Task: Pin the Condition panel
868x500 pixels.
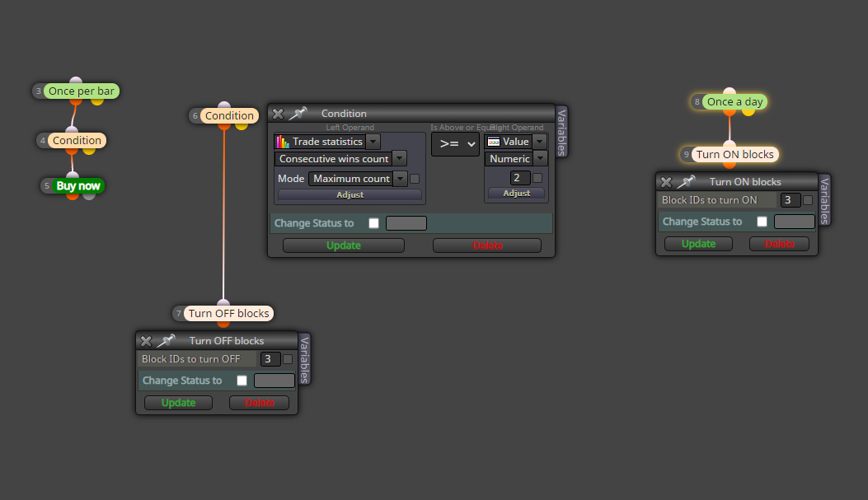Action: (x=298, y=114)
